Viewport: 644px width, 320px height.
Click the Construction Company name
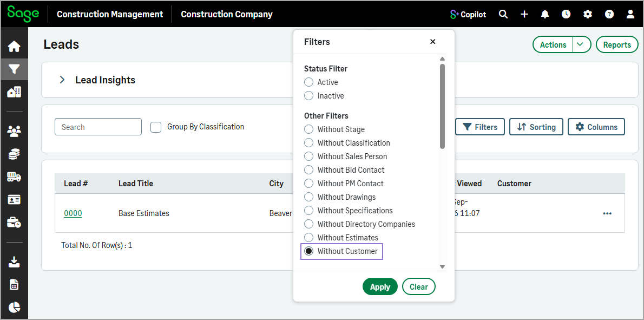(227, 15)
